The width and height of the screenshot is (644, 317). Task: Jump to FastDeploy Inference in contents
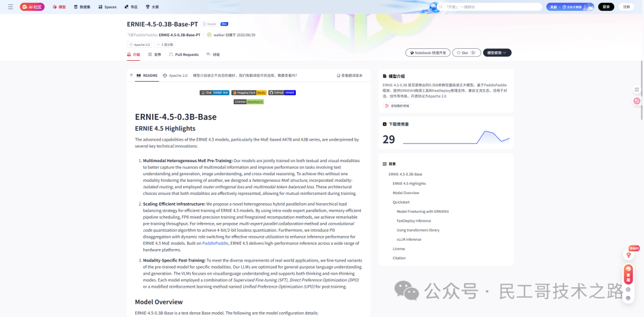click(414, 221)
